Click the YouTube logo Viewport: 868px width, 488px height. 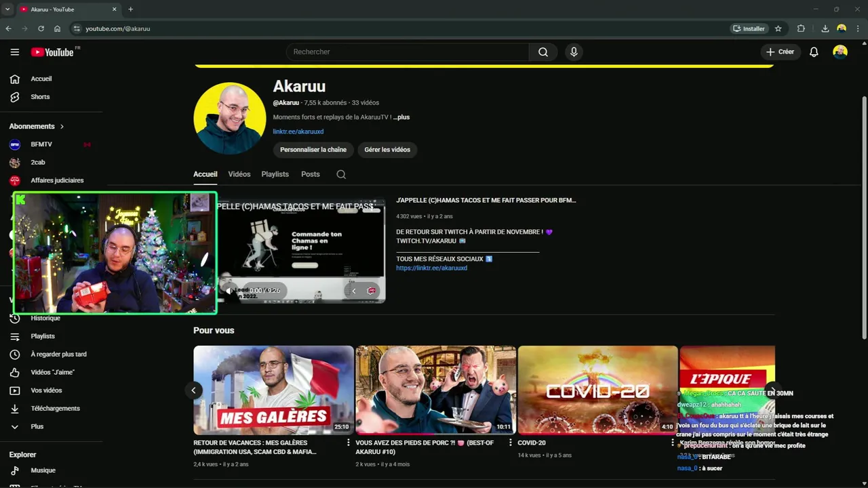tap(53, 52)
